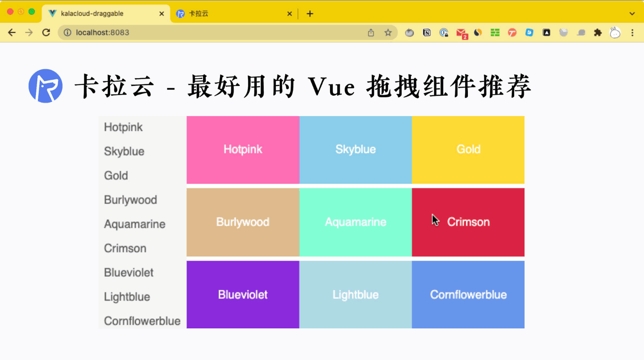The height and width of the screenshot is (360, 644).
Task: Click the Burlywood color tile
Action: (243, 222)
